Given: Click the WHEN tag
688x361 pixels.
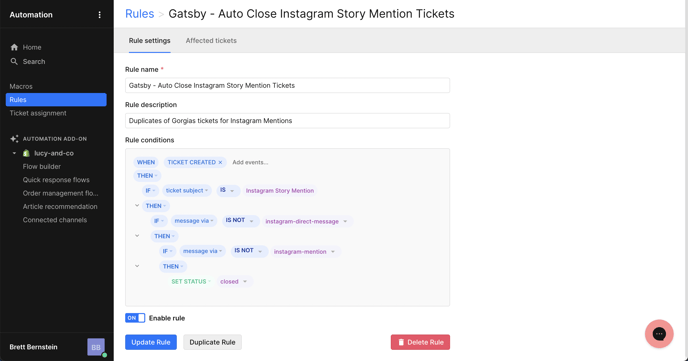Looking at the screenshot, I should point(146,162).
